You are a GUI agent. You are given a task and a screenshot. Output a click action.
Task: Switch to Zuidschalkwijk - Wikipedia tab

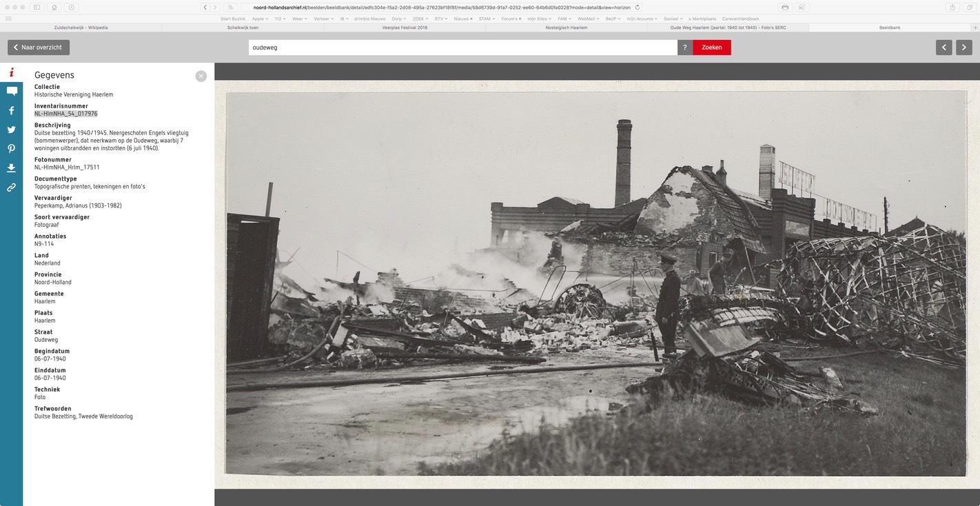[81, 28]
